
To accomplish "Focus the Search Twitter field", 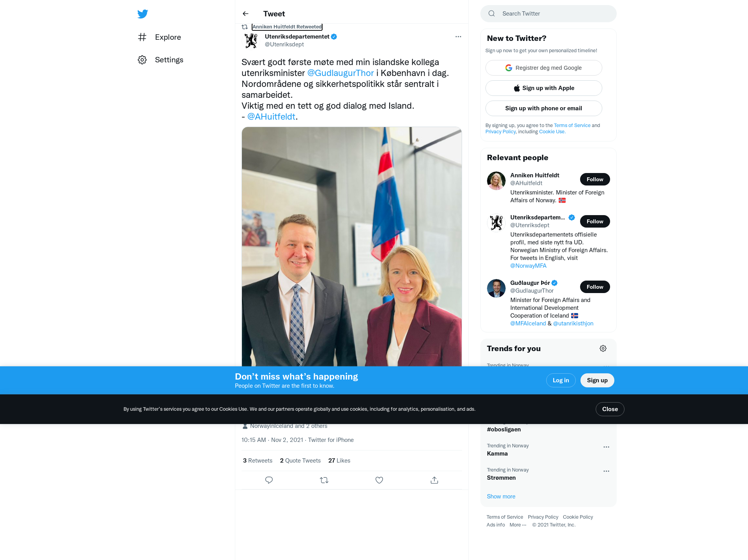I will [549, 14].
